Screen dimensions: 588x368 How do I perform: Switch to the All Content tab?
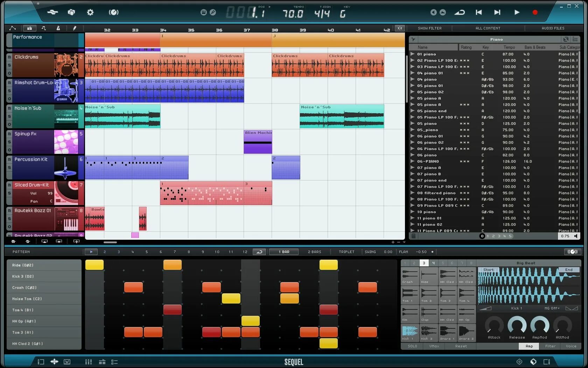pyautogui.click(x=488, y=28)
